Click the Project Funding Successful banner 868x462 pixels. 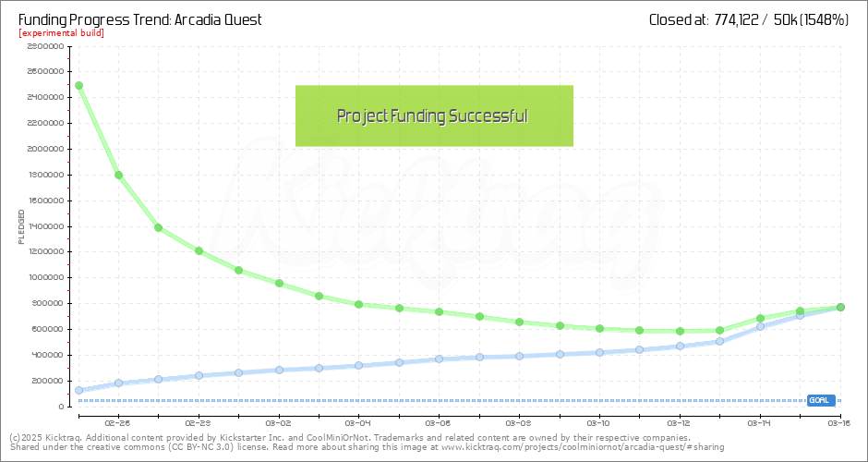434,116
